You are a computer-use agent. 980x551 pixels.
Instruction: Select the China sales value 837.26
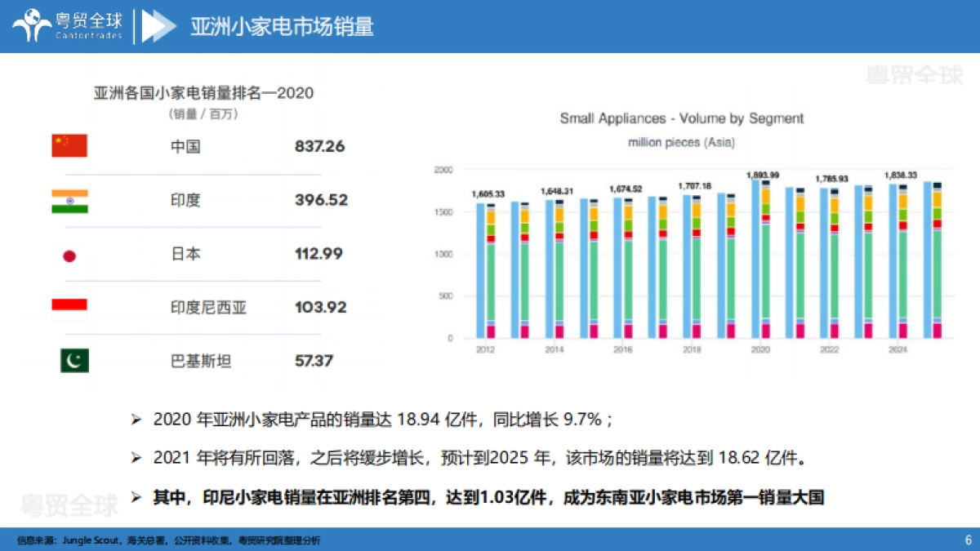[322, 146]
